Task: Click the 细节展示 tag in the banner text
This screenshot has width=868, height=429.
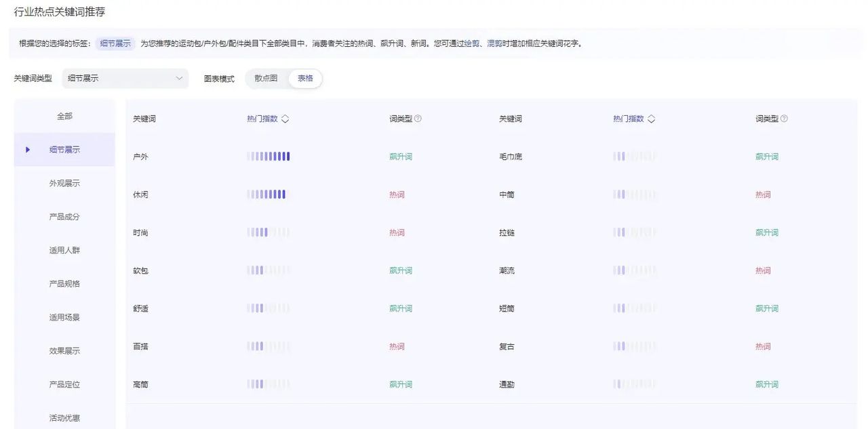Action: tap(115, 43)
